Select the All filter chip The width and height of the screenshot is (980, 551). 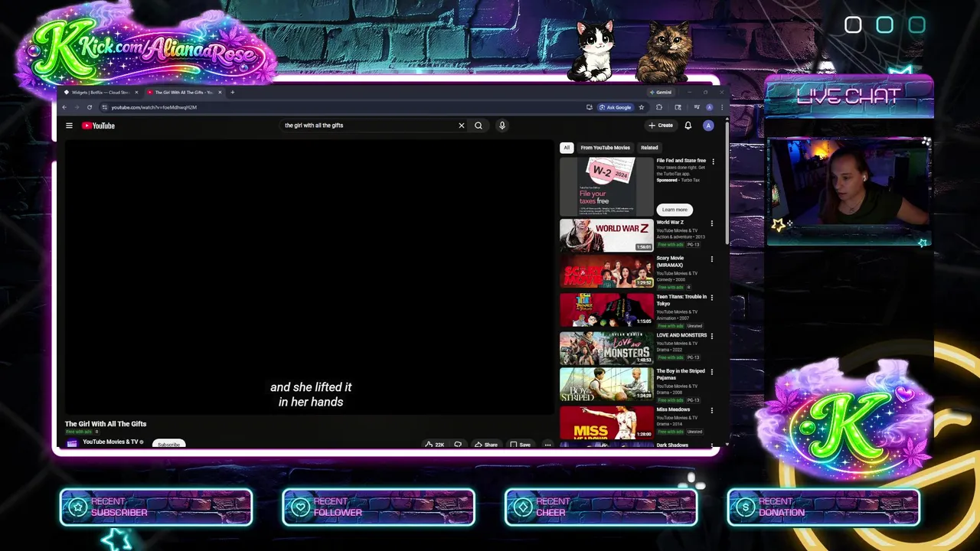point(567,148)
